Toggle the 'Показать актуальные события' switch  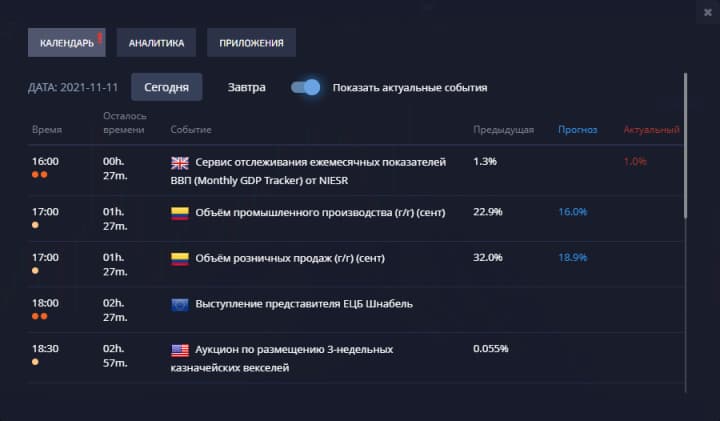pyautogui.click(x=306, y=87)
